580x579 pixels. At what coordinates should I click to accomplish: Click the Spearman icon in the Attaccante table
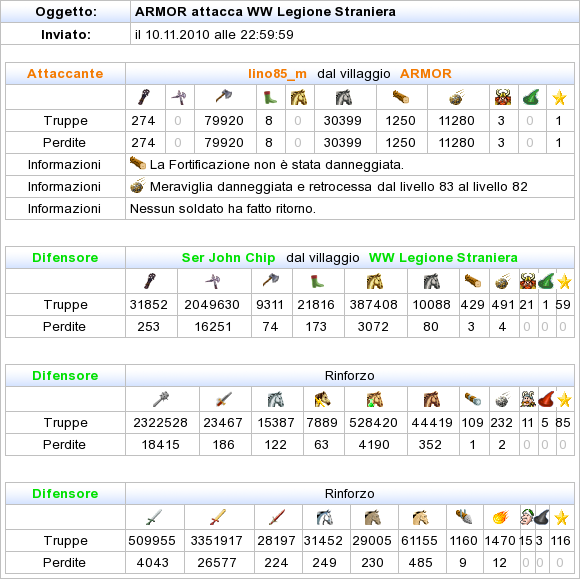179,97
